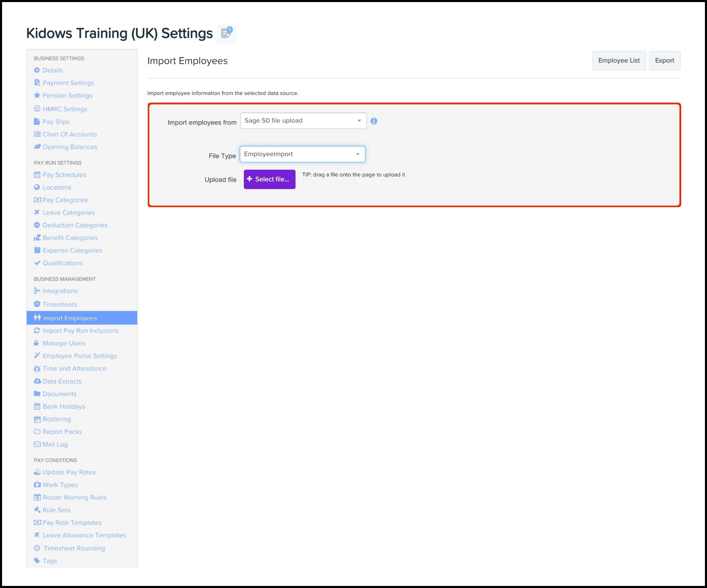Open the Chart Of Accounts list icon
The image size is (707, 588).
click(38, 134)
